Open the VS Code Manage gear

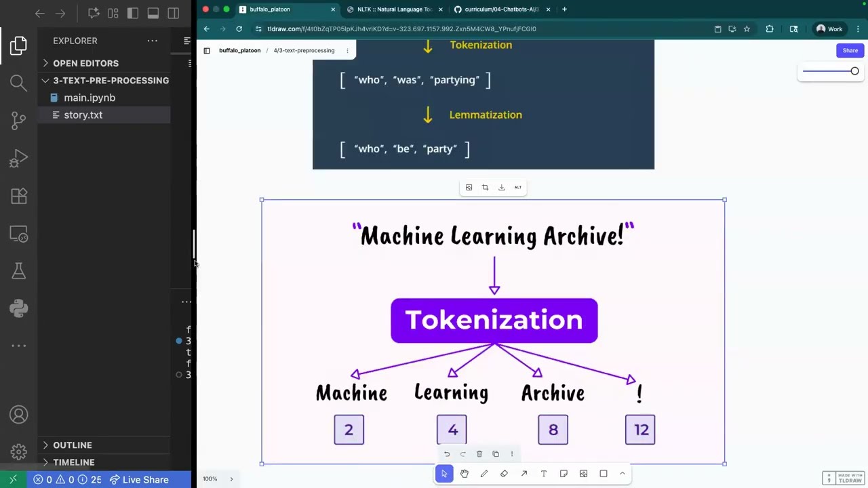click(x=18, y=452)
